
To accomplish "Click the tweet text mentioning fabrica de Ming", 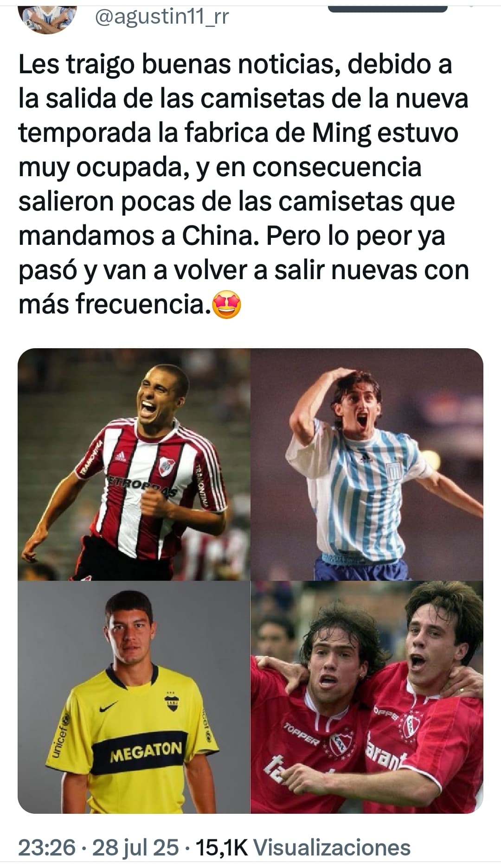I will coord(244,184).
